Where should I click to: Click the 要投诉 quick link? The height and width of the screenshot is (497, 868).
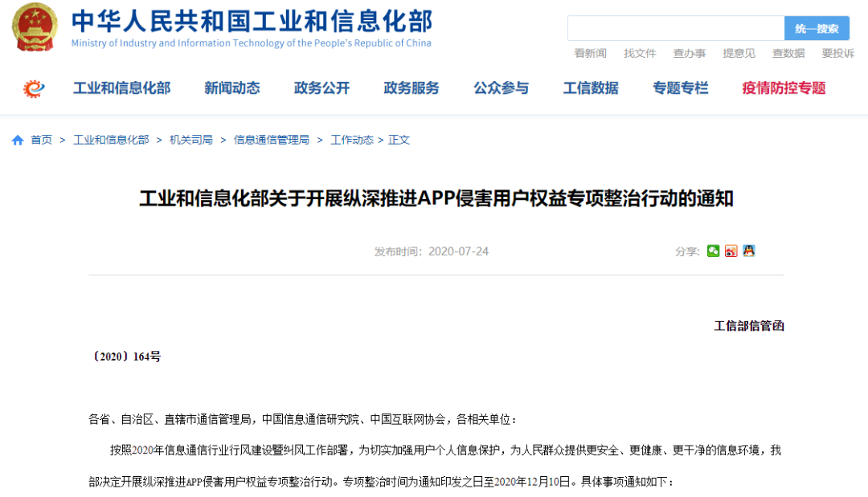pos(837,54)
